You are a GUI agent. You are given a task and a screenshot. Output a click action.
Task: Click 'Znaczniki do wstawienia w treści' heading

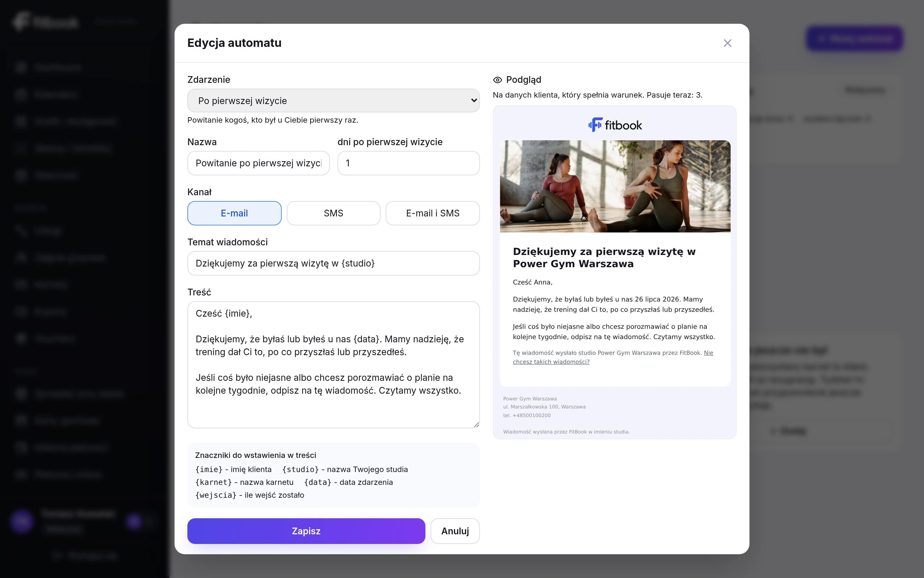click(255, 455)
